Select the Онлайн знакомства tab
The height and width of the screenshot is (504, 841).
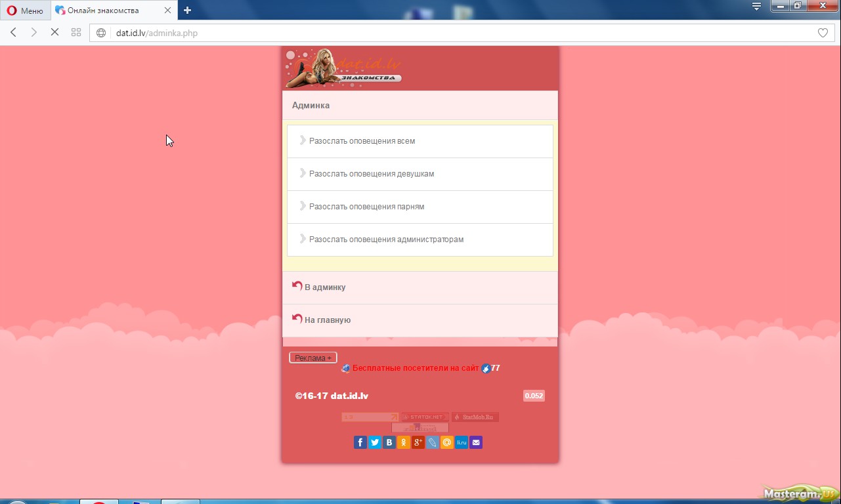(x=114, y=10)
